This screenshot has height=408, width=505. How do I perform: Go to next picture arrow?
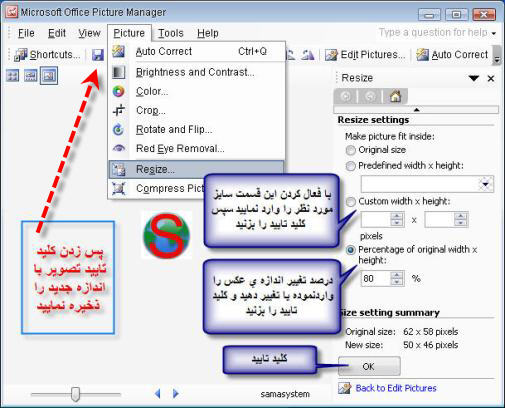(x=176, y=394)
